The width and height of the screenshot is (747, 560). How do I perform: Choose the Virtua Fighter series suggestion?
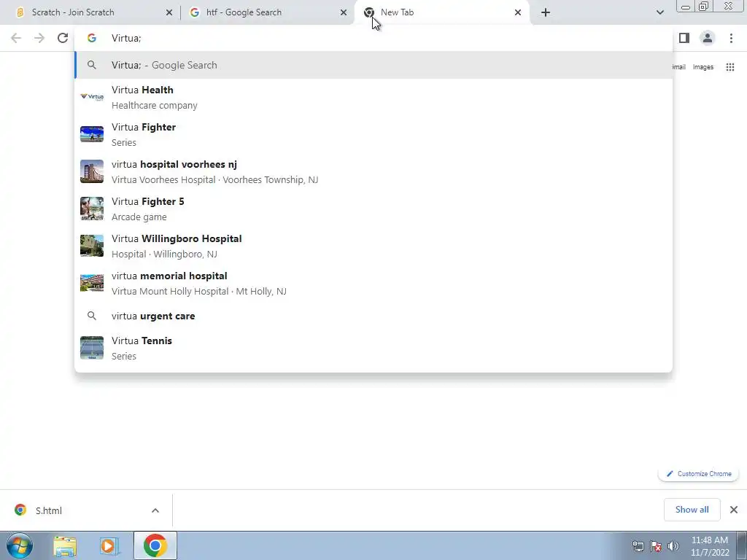pyautogui.click(x=373, y=134)
